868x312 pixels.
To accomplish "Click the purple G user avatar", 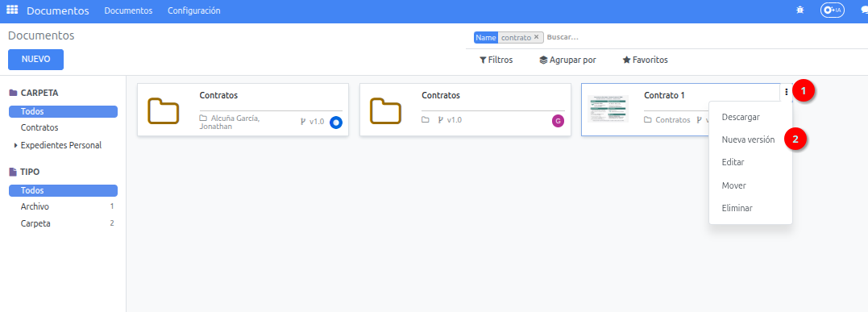I will coord(558,121).
